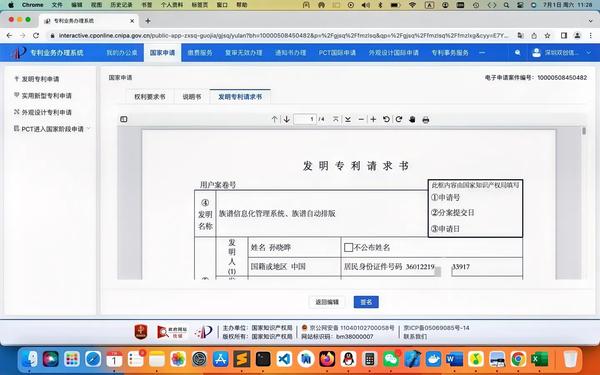Screen dimensions: 600x375
Task: Click the browser address bar URL
Action: pos(283,36)
